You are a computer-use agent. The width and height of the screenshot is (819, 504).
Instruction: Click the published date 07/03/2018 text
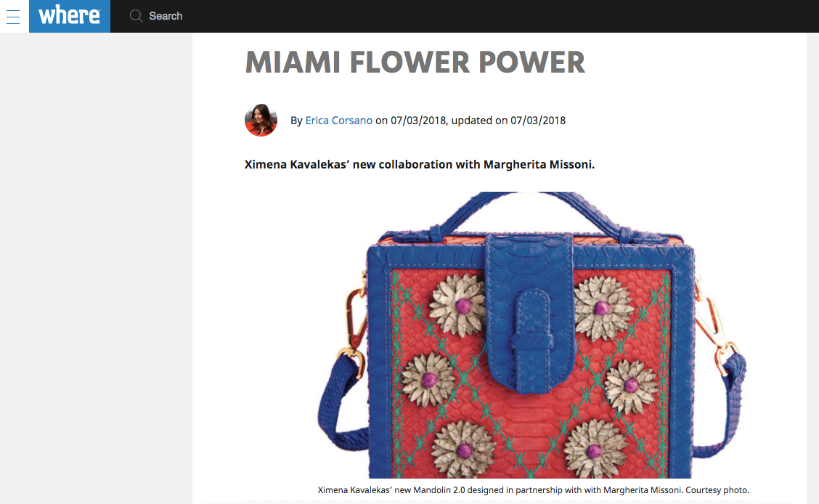(x=418, y=121)
